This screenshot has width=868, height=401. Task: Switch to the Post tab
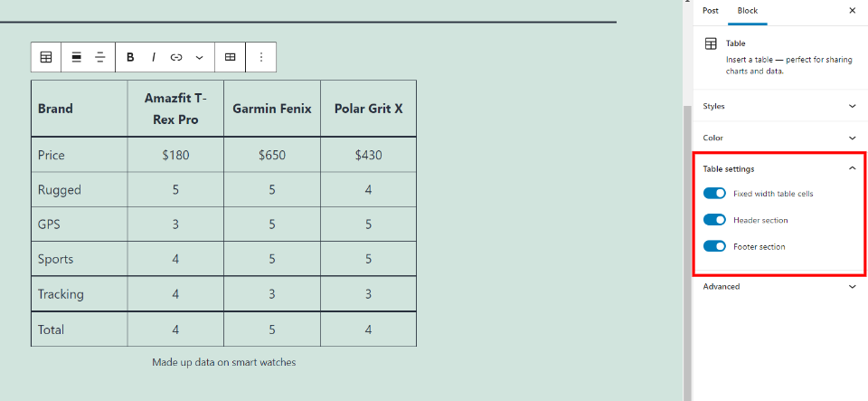711,11
